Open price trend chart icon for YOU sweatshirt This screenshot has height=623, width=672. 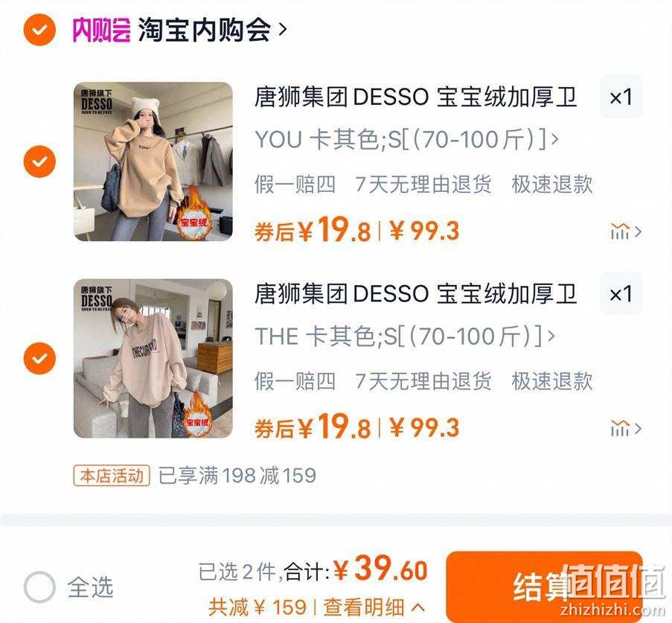626,231
